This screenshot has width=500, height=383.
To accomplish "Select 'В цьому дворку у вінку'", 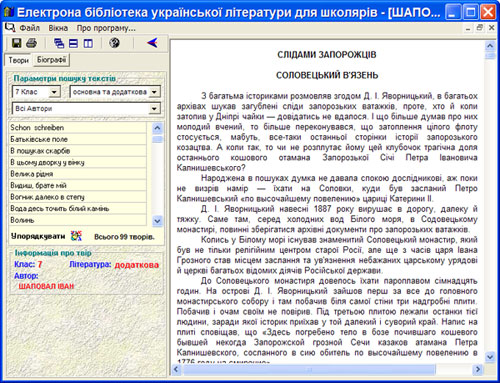I will coord(77,162).
